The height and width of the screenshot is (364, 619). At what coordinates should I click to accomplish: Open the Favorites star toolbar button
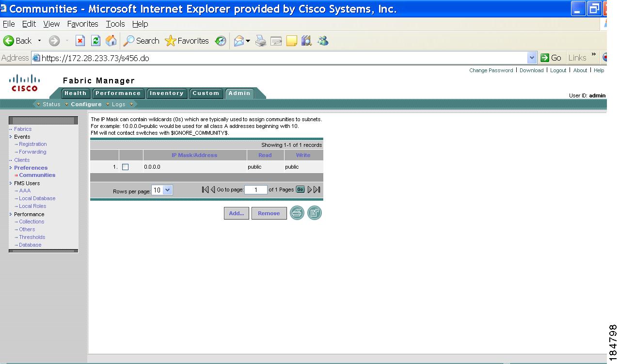187,41
